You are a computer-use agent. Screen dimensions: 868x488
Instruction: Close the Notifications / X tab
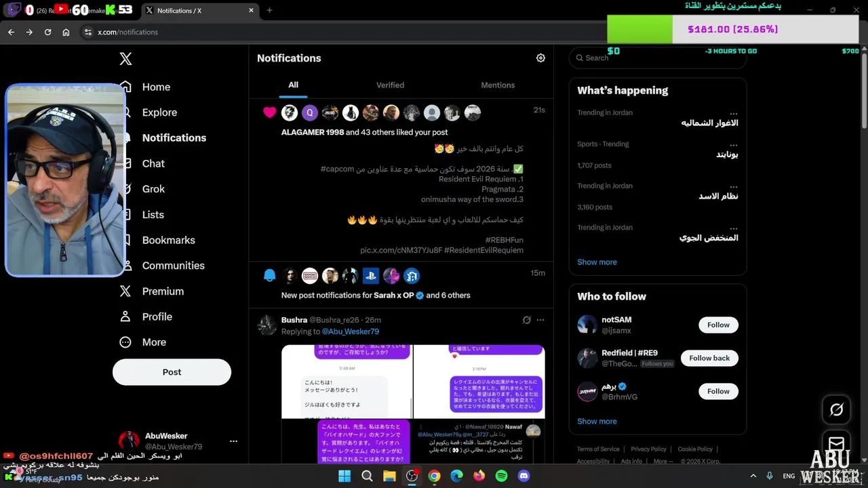(251, 10)
